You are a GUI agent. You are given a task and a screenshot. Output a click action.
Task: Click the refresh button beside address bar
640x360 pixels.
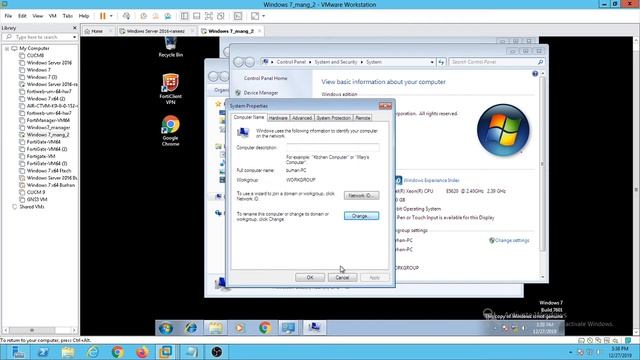tap(441, 62)
